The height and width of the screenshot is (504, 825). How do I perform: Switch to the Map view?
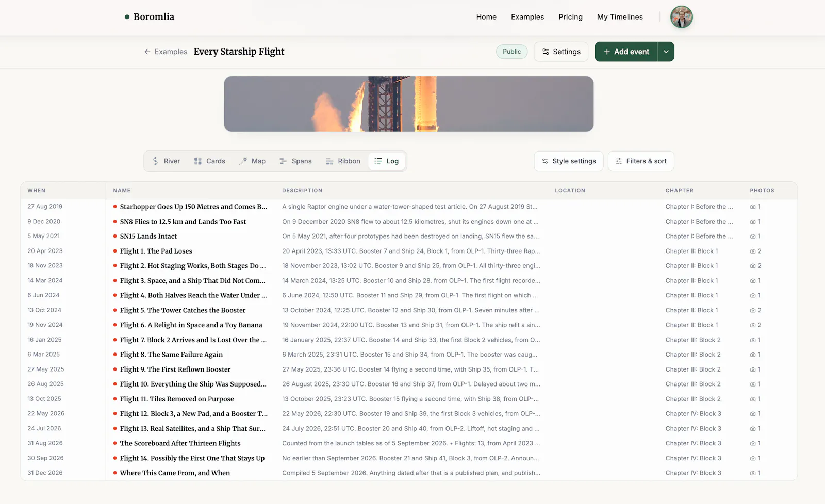coord(253,161)
